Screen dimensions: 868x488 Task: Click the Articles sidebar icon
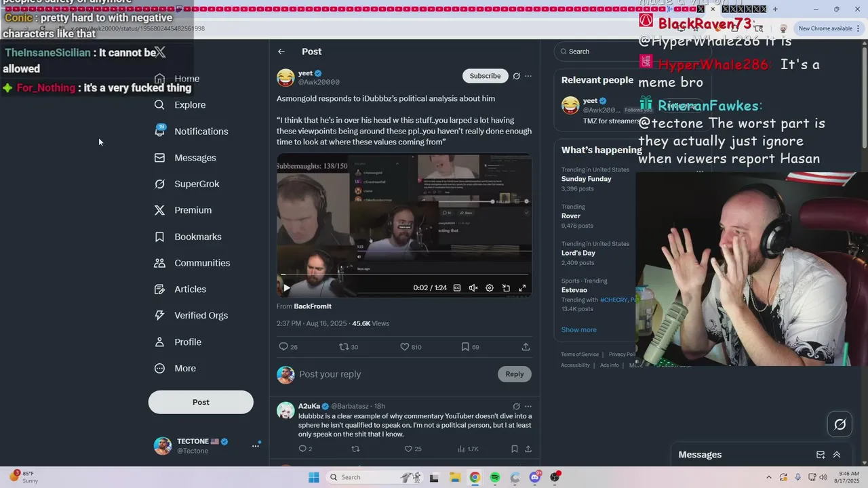159,289
